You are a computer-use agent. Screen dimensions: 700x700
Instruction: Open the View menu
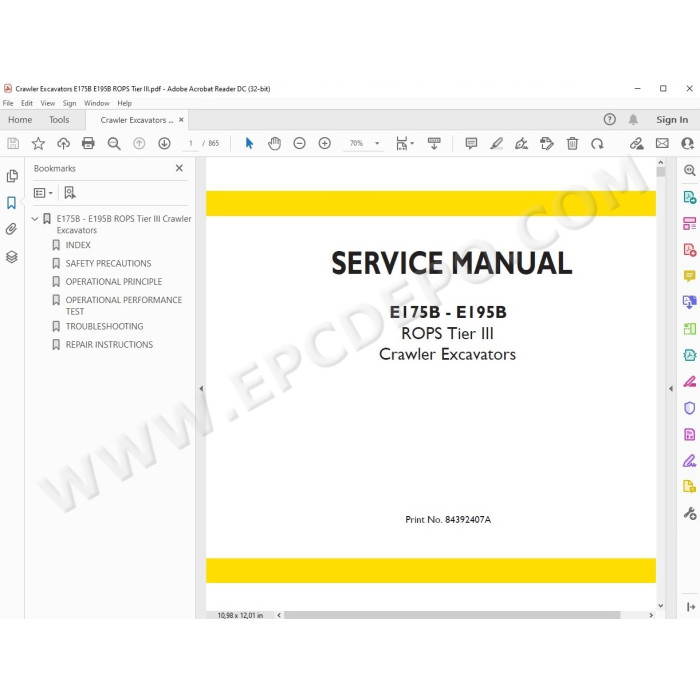coord(48,103)
